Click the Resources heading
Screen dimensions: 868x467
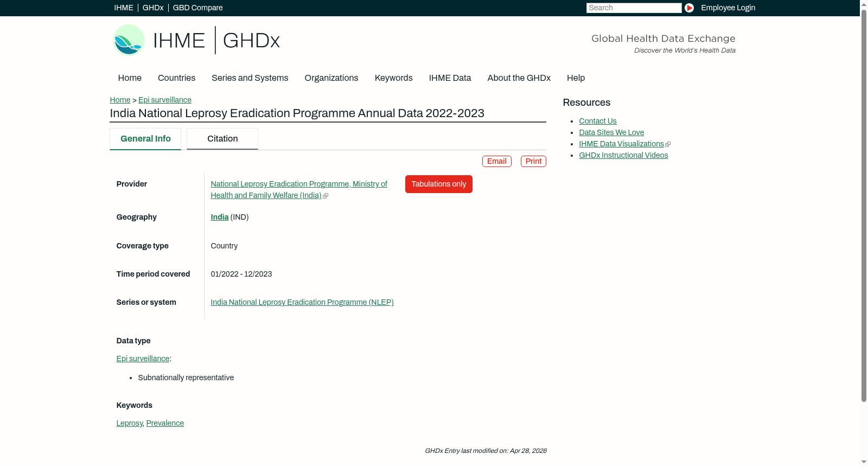point(586,103)
